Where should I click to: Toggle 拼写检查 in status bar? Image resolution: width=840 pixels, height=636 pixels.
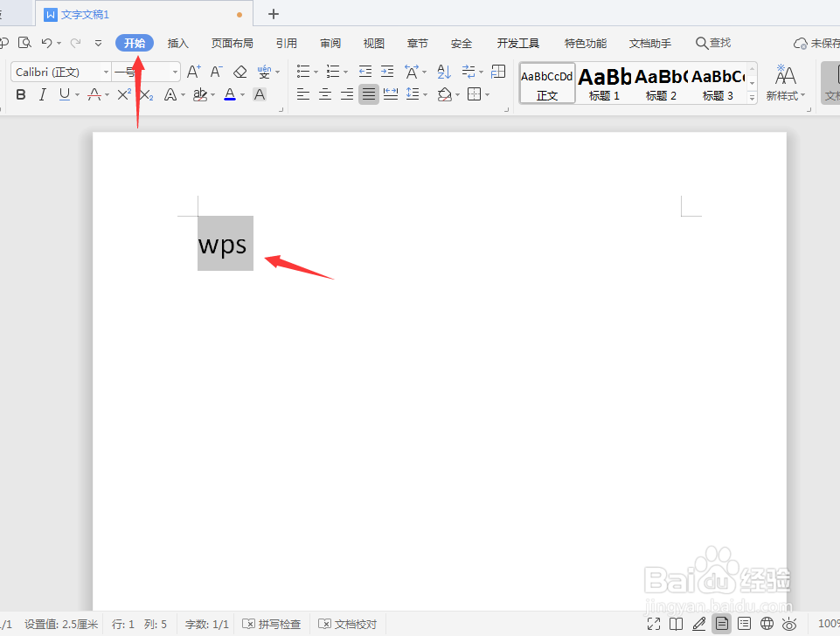coord(272,625)
